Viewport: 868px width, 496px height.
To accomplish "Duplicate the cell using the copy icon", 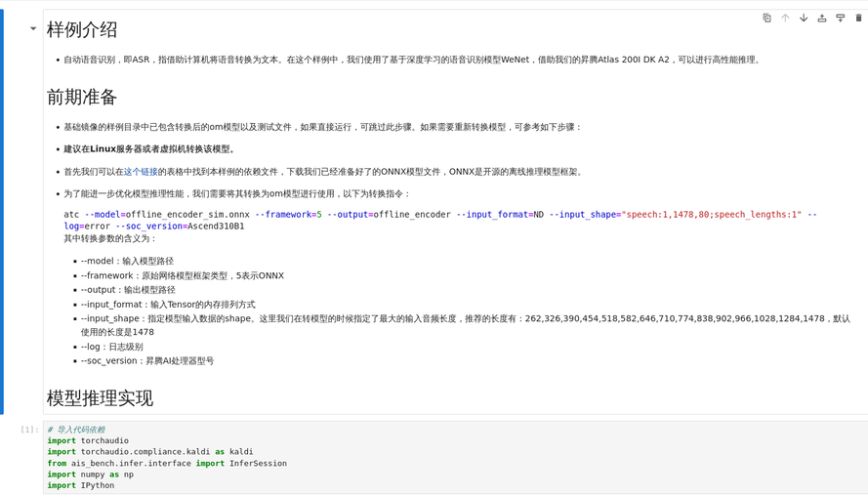I will pos(766,18).
